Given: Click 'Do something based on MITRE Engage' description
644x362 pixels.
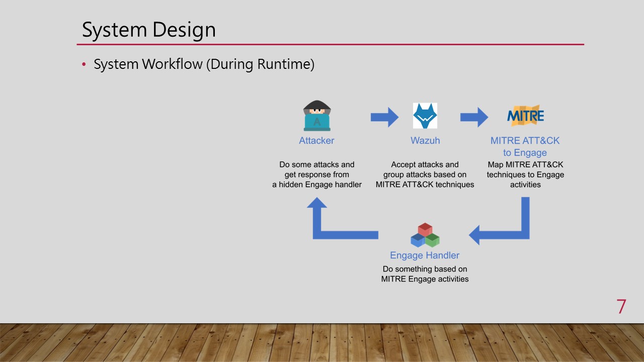Looking at the screenshot, I should click(425, 274).
